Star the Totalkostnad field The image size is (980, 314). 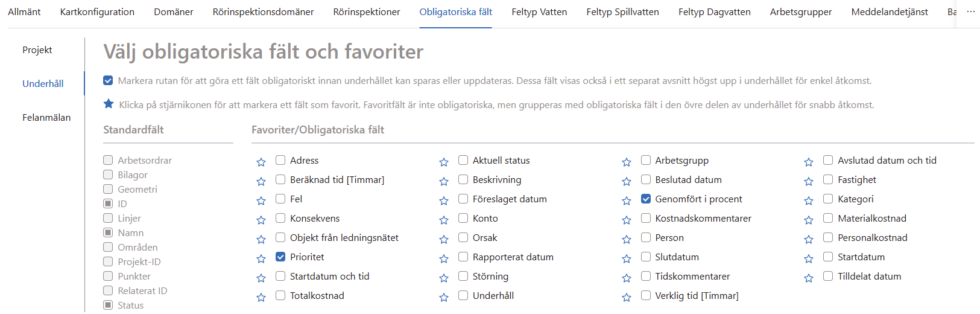[261, 297]
